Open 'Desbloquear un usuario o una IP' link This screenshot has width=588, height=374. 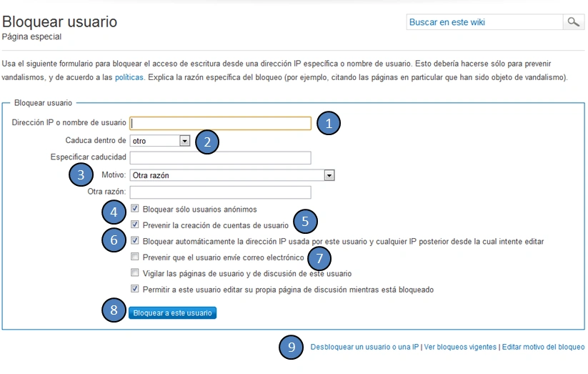(x=364, y=347)
